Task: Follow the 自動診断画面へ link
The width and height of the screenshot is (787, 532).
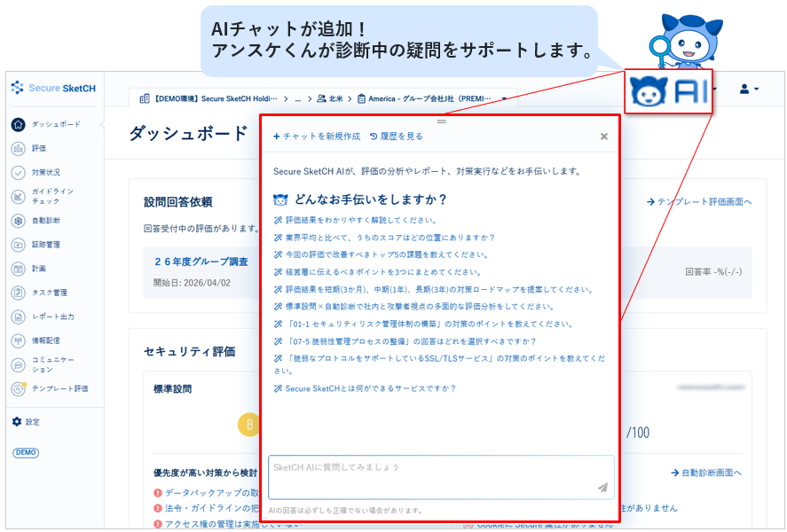Action: click(x=706, y=473)
